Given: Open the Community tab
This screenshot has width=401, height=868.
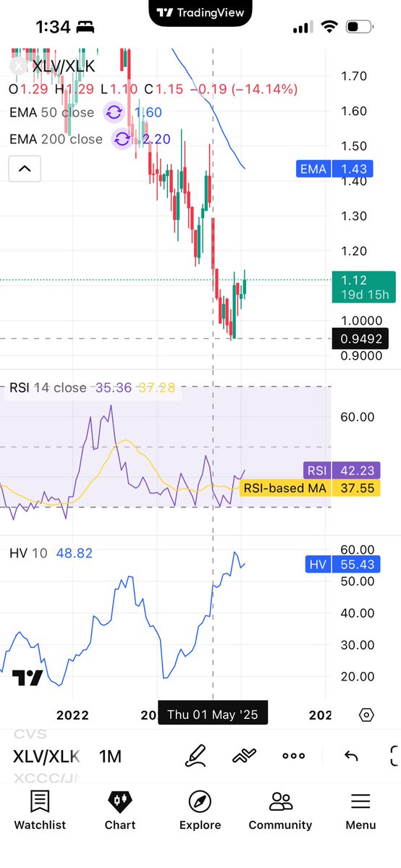Looking at the screenshot, I should tap(280, 810).
